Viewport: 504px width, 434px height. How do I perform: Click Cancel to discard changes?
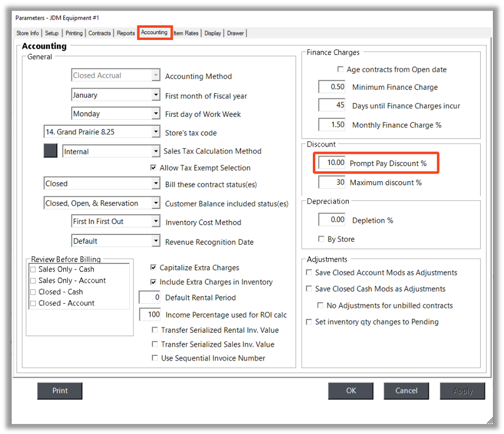tap(406, 391)
